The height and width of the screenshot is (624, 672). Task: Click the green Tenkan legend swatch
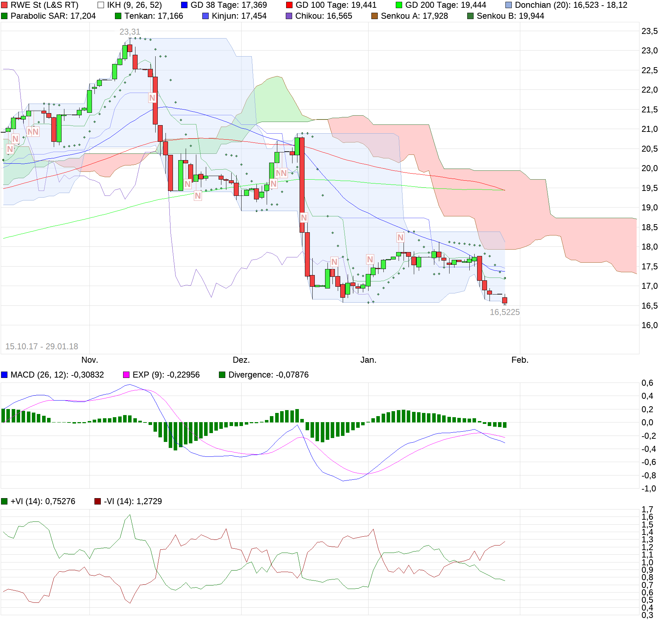(118, 16)
